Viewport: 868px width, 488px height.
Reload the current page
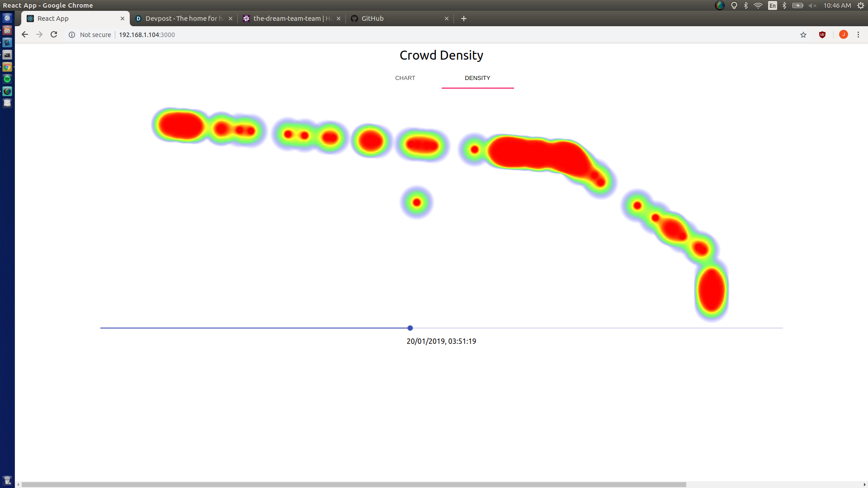tap(54, 35)
